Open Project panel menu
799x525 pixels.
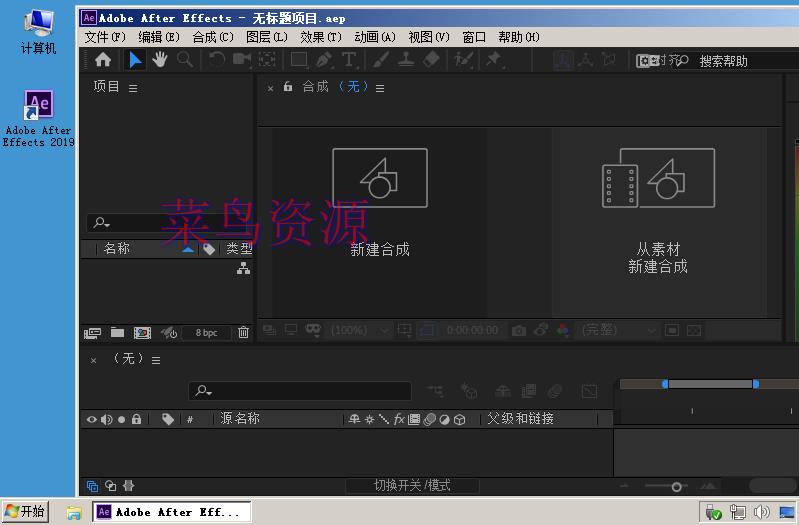click(133, 89)
